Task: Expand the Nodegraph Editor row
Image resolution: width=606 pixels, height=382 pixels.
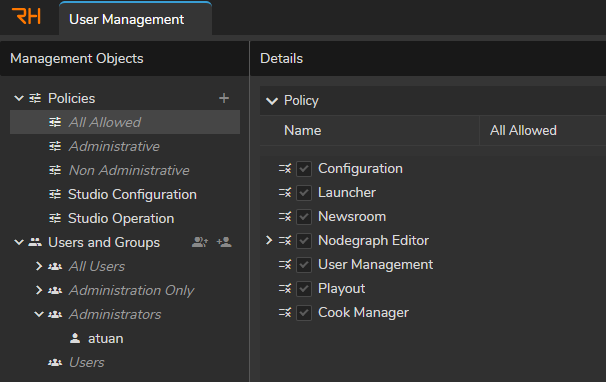Action: [269, 240]
